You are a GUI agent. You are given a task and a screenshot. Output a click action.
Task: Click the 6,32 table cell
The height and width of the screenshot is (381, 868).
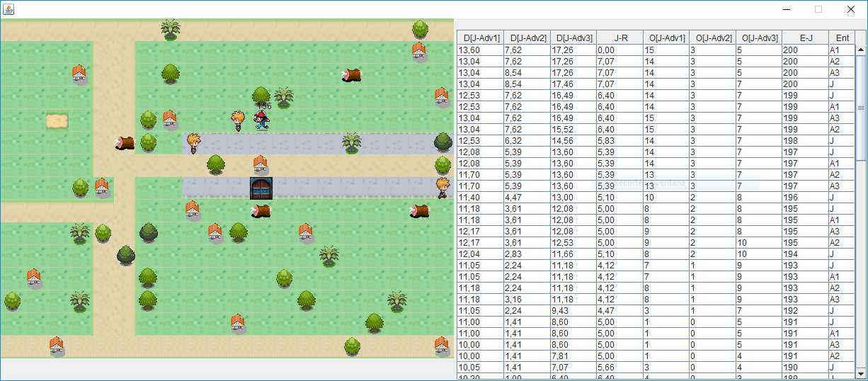(527, 141)
